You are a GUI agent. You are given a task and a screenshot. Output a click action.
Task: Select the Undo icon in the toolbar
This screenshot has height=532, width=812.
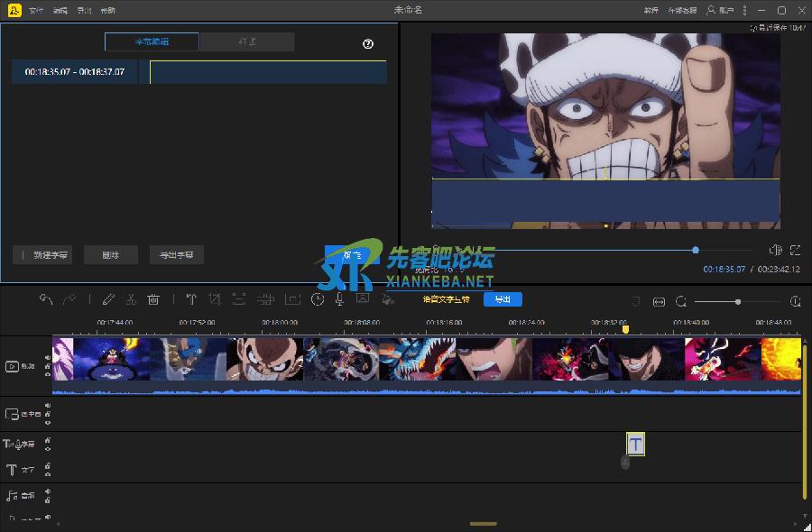[x=46, y=301]
